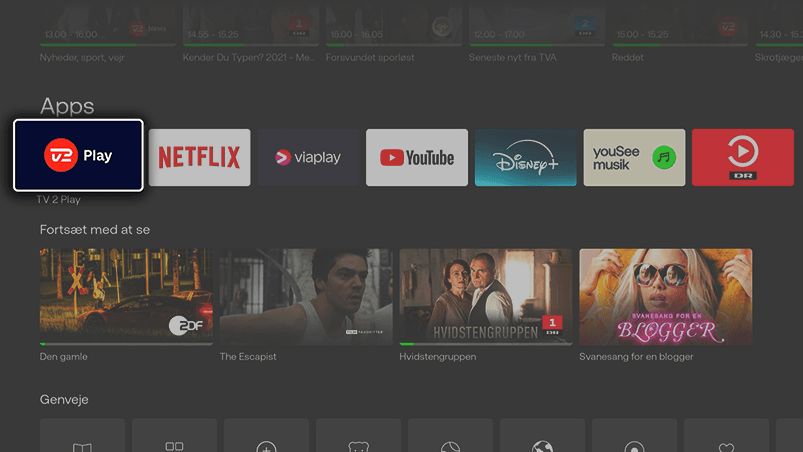Screen dimensions: 803x452
Task: Open the TV 2 Play app
Action: [x=78, y=155]
